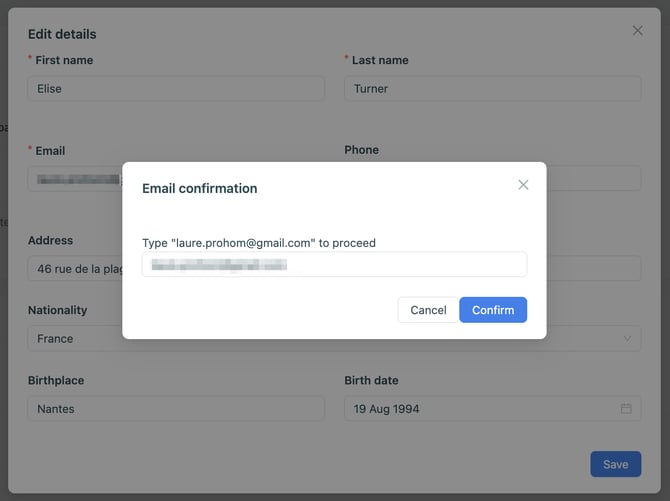Expand the Nationality dropdown arrow
The image size is (670, 501).
click(x=627, y=339)
